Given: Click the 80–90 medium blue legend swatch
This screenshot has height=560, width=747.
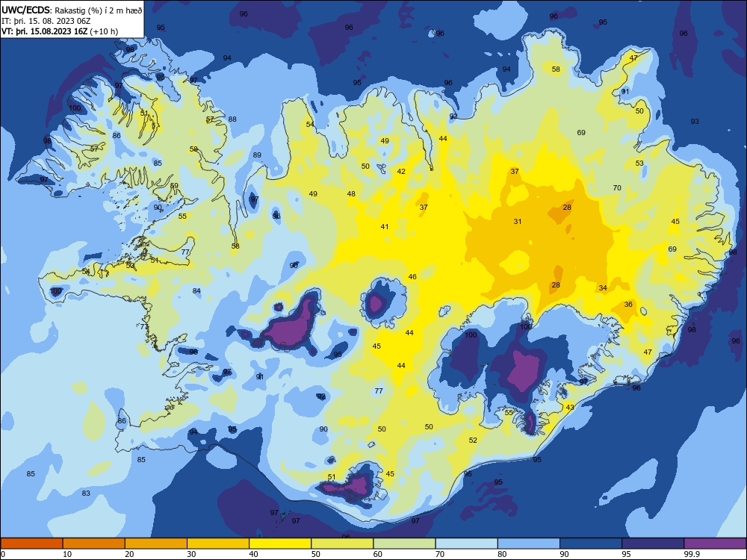Looking at the screenshot, I should 529,544.
